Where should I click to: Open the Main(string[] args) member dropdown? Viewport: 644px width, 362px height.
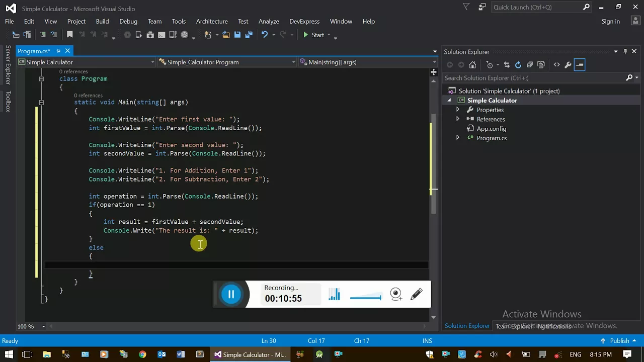434,62
